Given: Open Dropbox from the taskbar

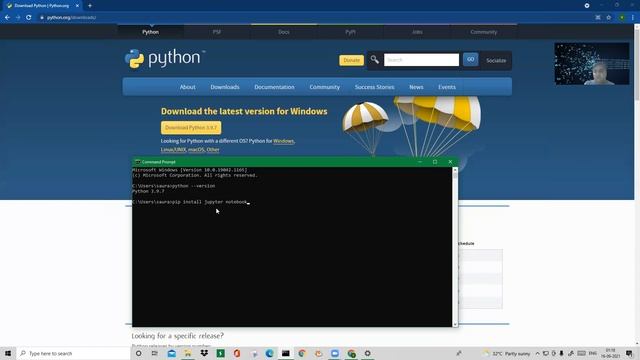Looking at the screenshot, I should (x=204, y=353).
